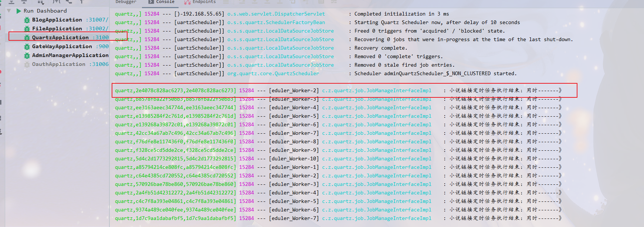The image size is (644, 227).
Task: Collapse the Run Dashboard tree node
Action: (x=9, y=11)
